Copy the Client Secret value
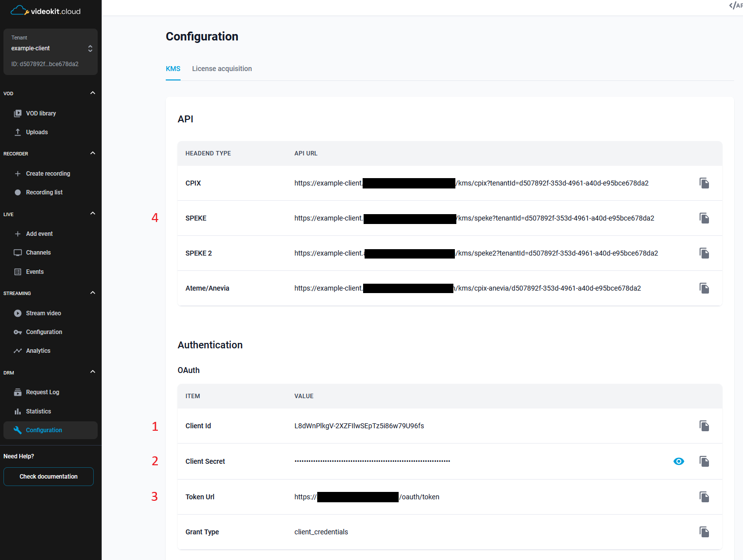 pos(704,461)
